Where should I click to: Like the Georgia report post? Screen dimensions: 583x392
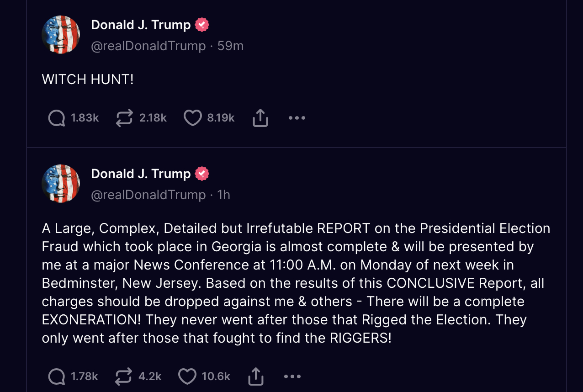[x=187, y=376]
